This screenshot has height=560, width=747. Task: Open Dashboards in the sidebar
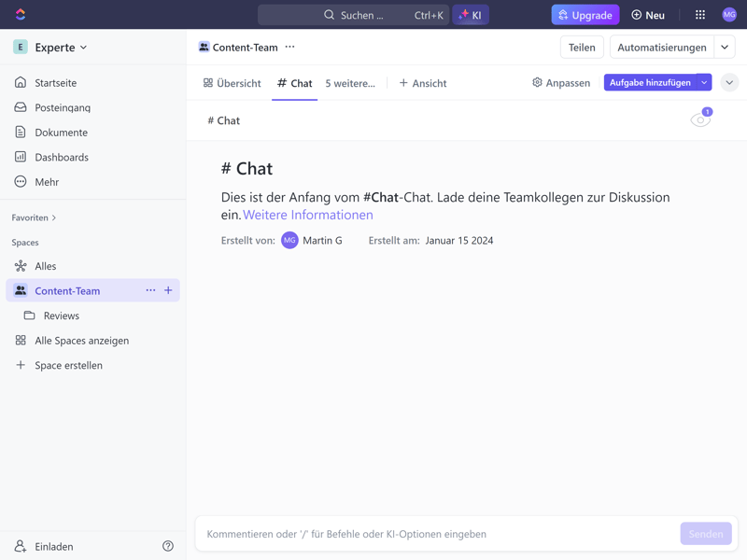[x=61, y=157]
